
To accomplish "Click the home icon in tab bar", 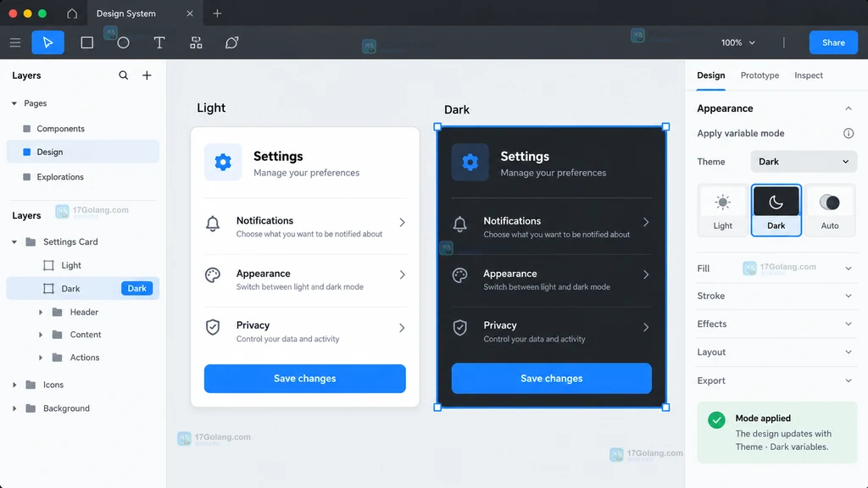I will [72, 14].
